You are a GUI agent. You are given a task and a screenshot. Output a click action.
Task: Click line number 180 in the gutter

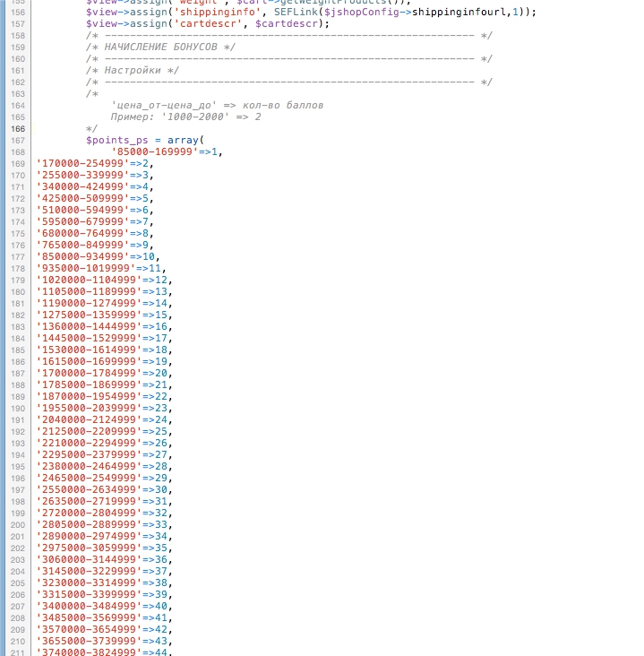coord(18,291)
